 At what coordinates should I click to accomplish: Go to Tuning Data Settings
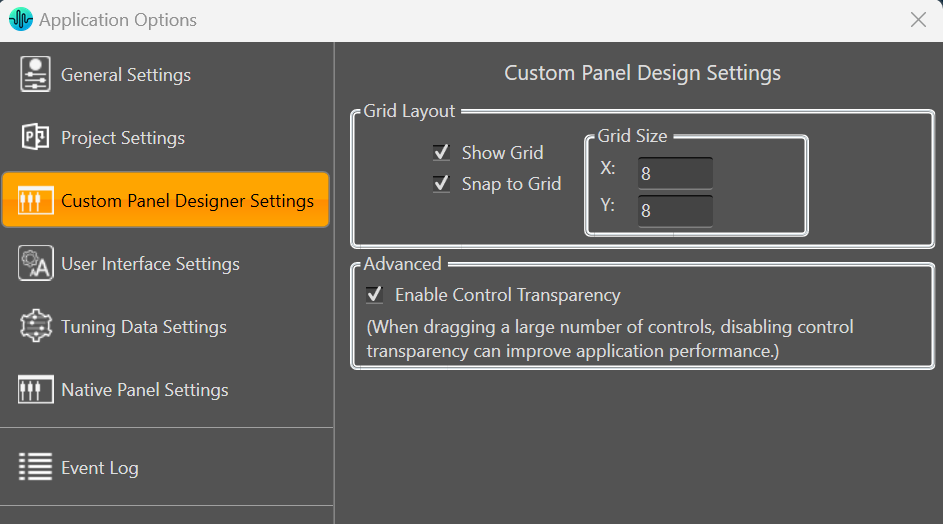pos(144,327)
